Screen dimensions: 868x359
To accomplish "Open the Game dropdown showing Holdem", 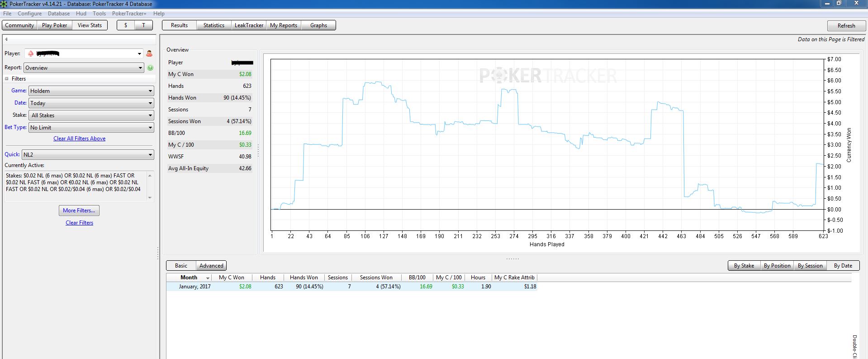I will pyautogui.click(x=91, y=91).
